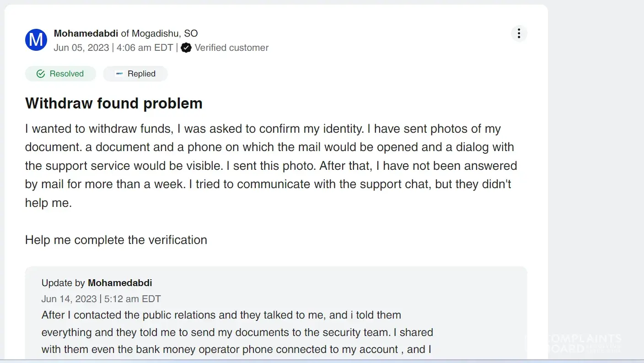Click the "Verified customer" label text
The width and height of the screenshot is (644, 363).
click(231, 48)
